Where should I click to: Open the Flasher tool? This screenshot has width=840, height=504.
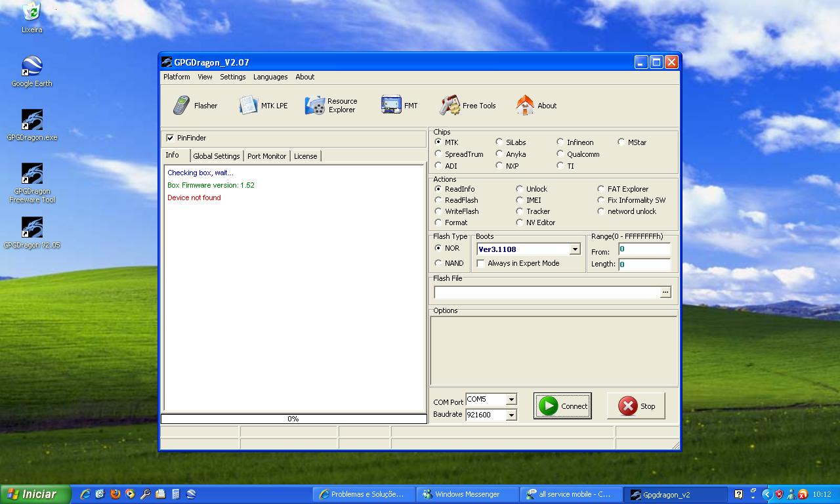coord(195,105)
